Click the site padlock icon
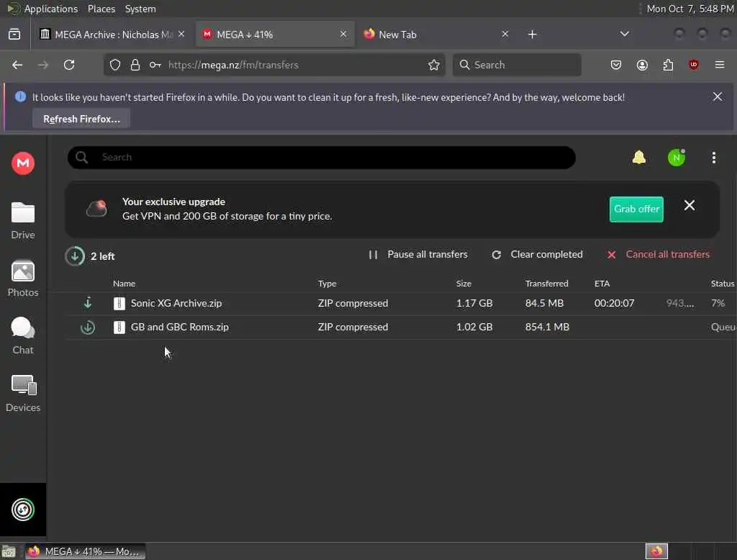 135,65
